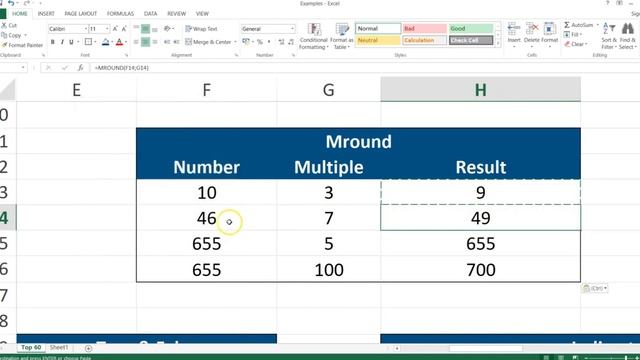Open Format as Table gallery
The width and height of the screenshot is (640, 360).
[x=341, y=36]
